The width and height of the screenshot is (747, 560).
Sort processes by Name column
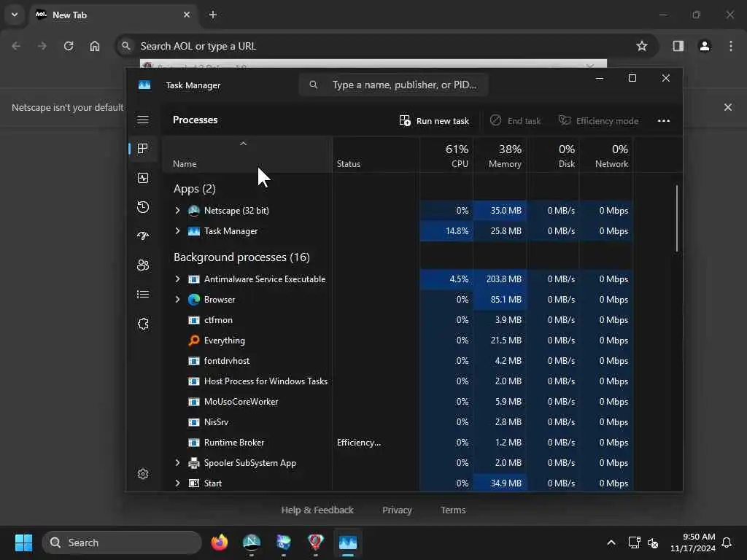click(247, 155)
